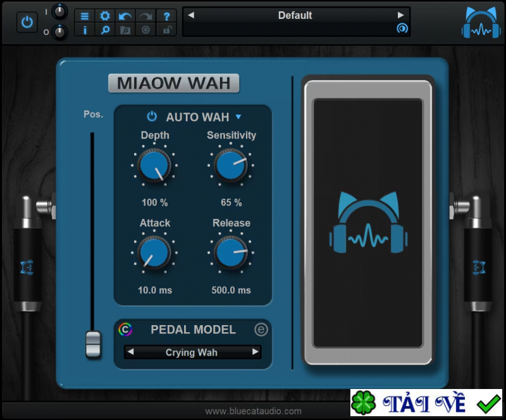This screenshot has height=420, width=506.
Task: Open the hamburger menu in the toolbar
Action: click(x=85, y=16)
